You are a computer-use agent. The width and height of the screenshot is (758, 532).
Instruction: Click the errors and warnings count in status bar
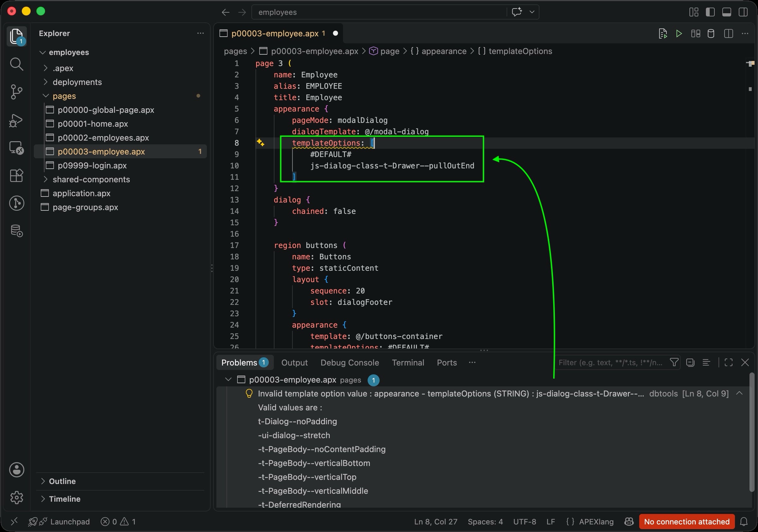tap(118, 522)
